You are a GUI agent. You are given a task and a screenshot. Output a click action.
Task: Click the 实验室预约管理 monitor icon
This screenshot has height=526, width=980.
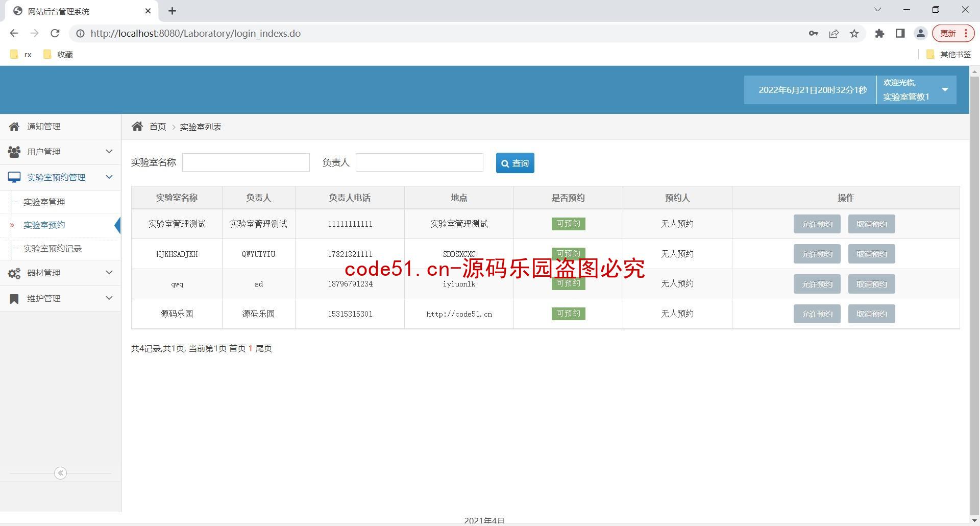pyautogui.click(x=14, y=177)
